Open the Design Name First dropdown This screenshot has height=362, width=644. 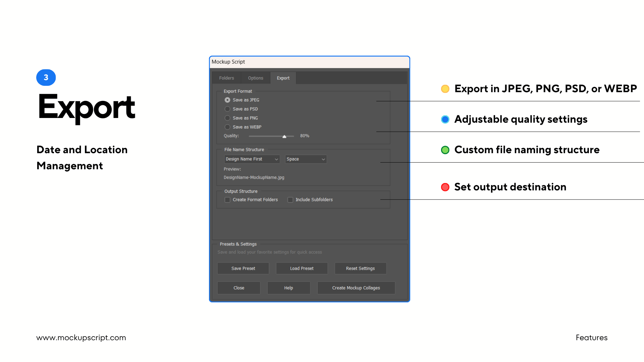pyautogui.click(x=252, y=159)
